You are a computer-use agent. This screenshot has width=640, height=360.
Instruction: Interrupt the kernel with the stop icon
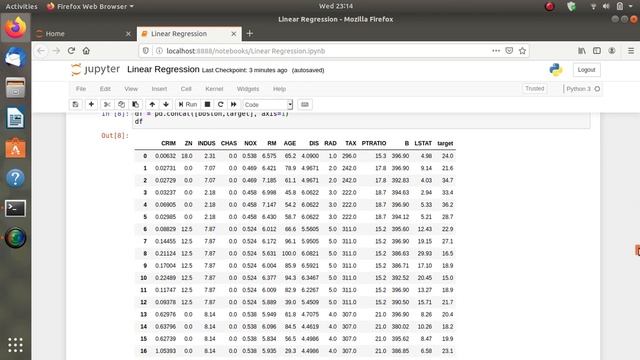click(x=207, y=104)
